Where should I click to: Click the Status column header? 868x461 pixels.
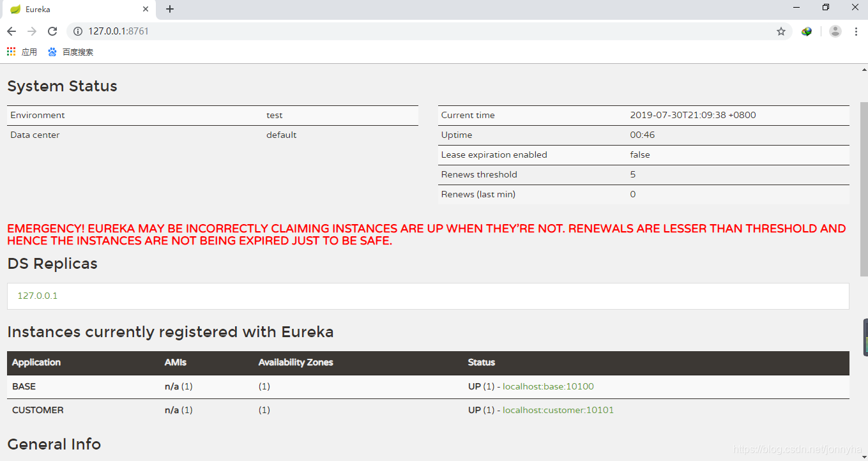[x=482, y=362]
